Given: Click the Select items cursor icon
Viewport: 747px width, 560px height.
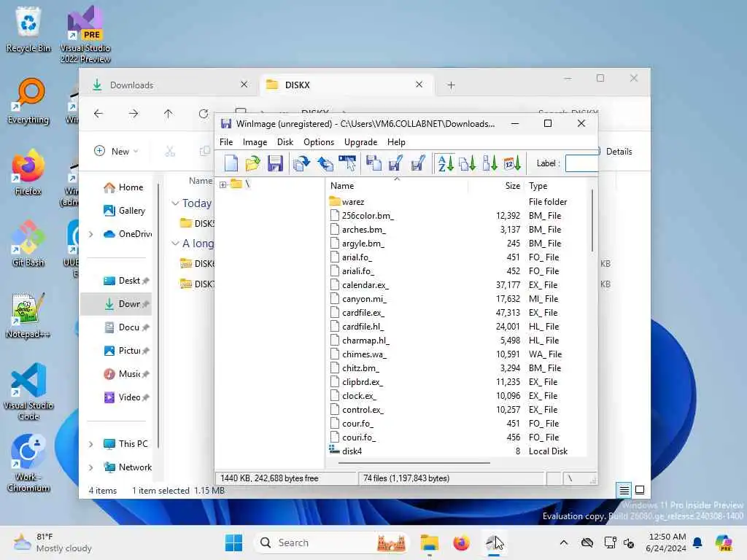Looking at the screenshot, I should pos(347,163).
